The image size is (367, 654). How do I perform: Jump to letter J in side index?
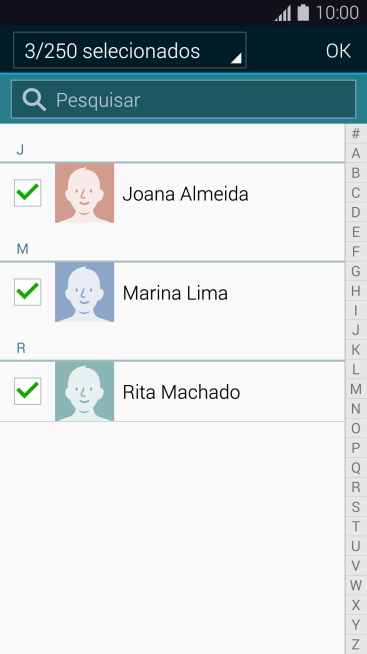tap(356, 330)
